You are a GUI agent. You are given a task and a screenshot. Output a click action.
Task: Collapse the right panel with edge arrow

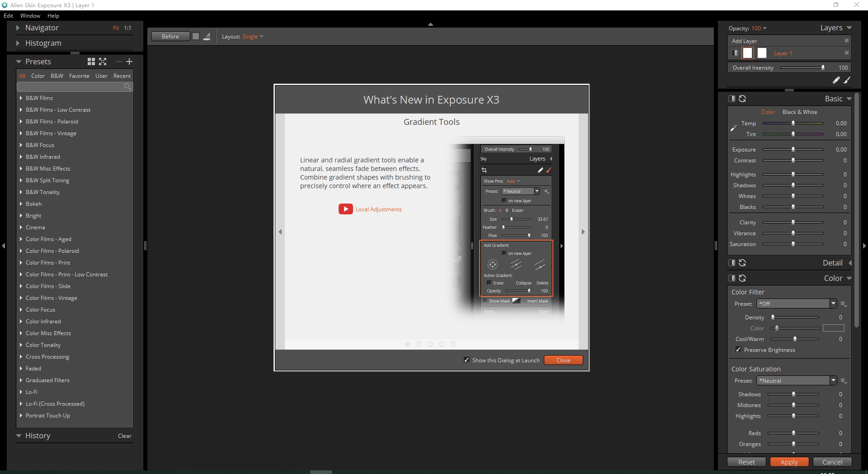[x=864, y=246]
